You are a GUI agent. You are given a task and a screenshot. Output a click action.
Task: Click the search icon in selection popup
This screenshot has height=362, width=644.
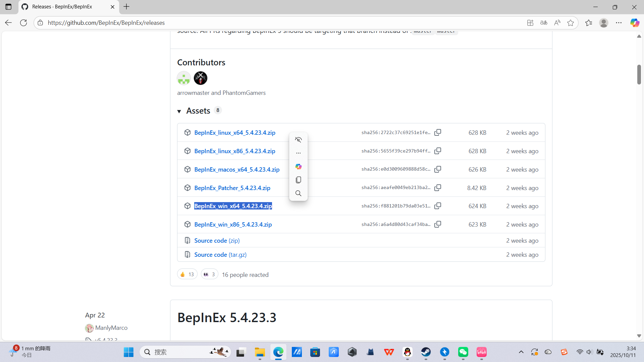[x=298, y=193]
